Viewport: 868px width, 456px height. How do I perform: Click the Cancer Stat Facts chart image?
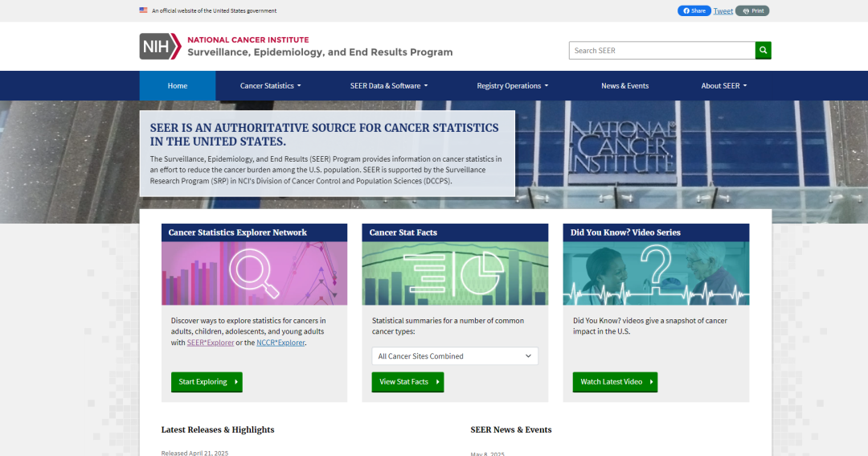(x=455, y=273)
